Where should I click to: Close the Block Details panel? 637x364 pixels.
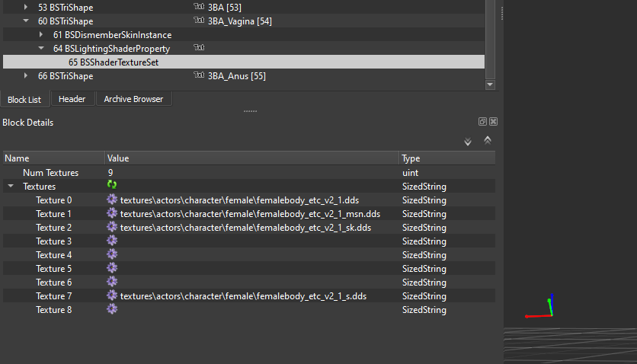(x=493, y=122)
